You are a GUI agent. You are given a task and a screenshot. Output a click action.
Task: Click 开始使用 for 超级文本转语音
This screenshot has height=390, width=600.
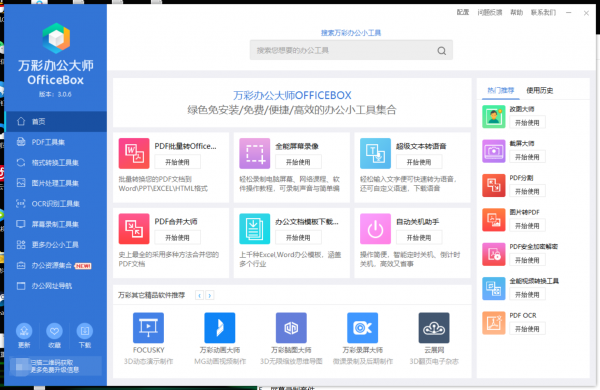(x=419, y=162)
